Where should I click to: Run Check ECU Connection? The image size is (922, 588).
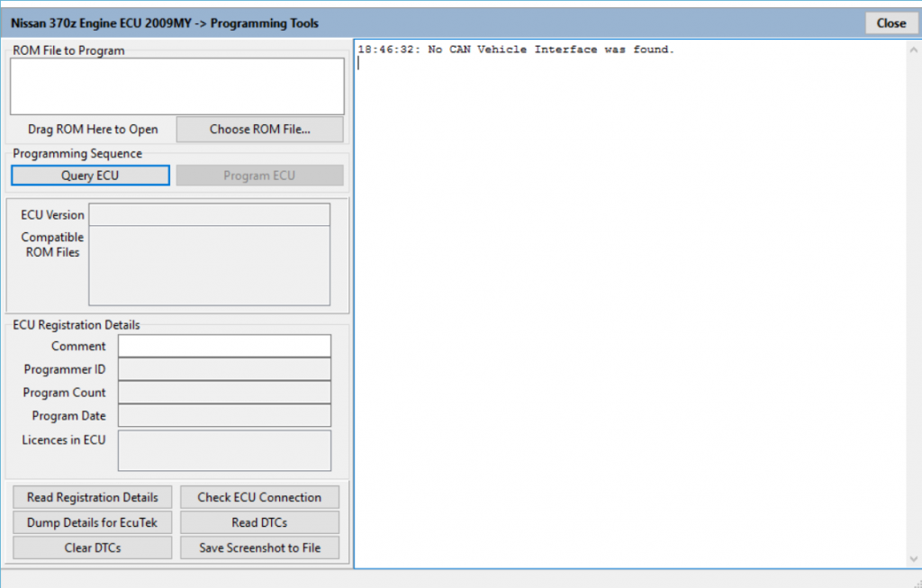(x=259, y=497)
